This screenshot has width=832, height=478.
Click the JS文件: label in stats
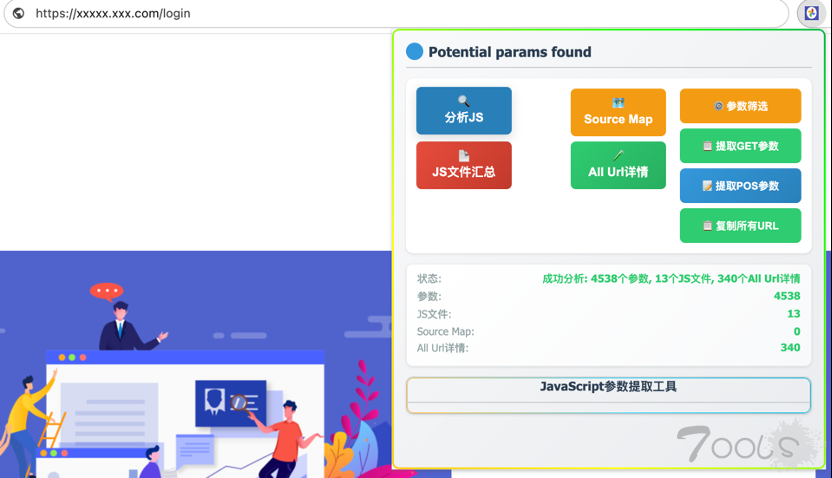coord(434,314)
